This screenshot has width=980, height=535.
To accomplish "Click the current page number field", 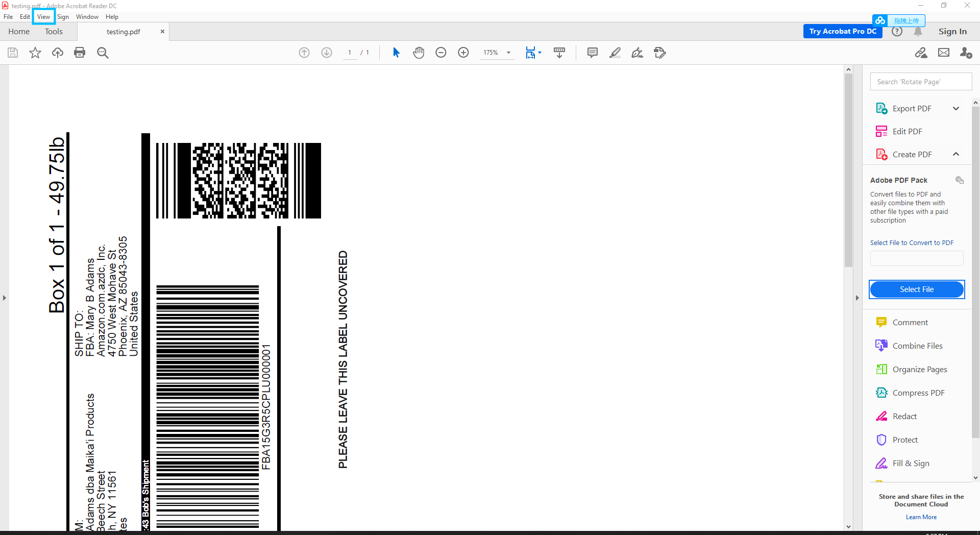I will click(x=350, y=53).
